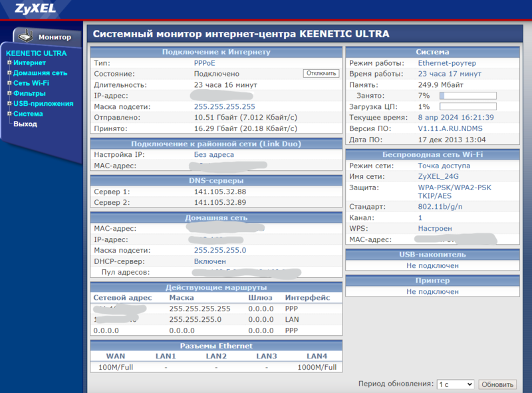Click the Отключить button
This screenshot has width=532, height=393.
[321, 73]
